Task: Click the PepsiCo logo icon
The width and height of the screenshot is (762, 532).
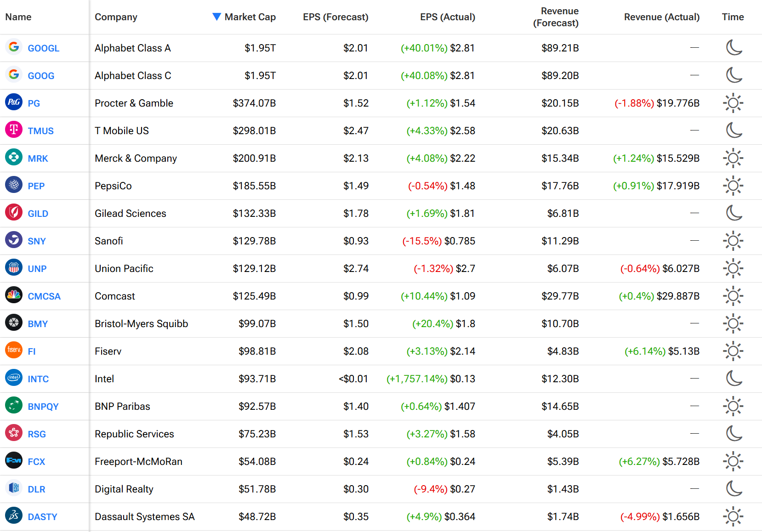Action: (x=14, y=185)
